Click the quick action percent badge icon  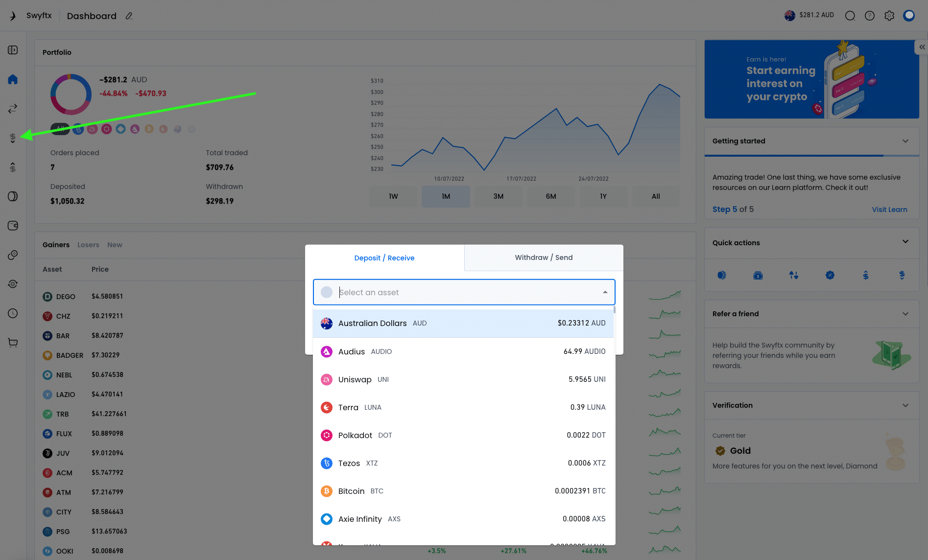click(x=830, y=275)
